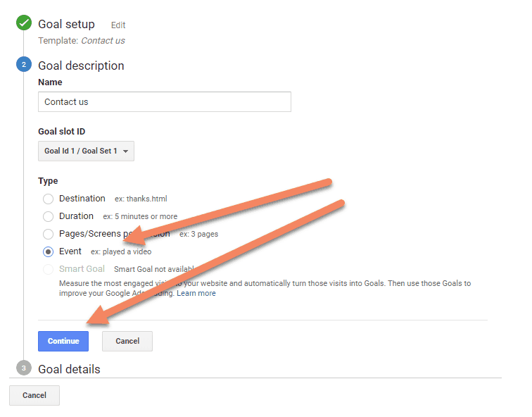The height and width of the screenshot is (417, 532).
Task: Click the 'ex: thanks.html' example text
Action: point(141,199)
